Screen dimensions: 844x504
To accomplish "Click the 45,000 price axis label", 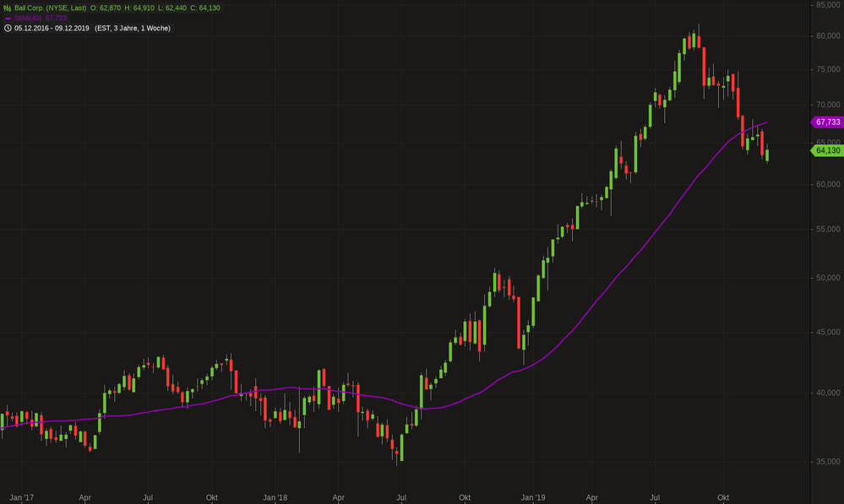I will tap(828, 333).
